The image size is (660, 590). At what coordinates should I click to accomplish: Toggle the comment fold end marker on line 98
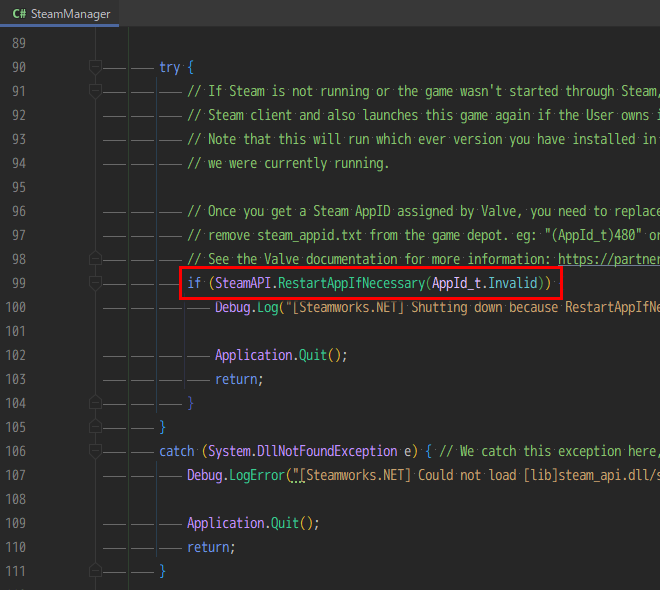tap(96, 258)
